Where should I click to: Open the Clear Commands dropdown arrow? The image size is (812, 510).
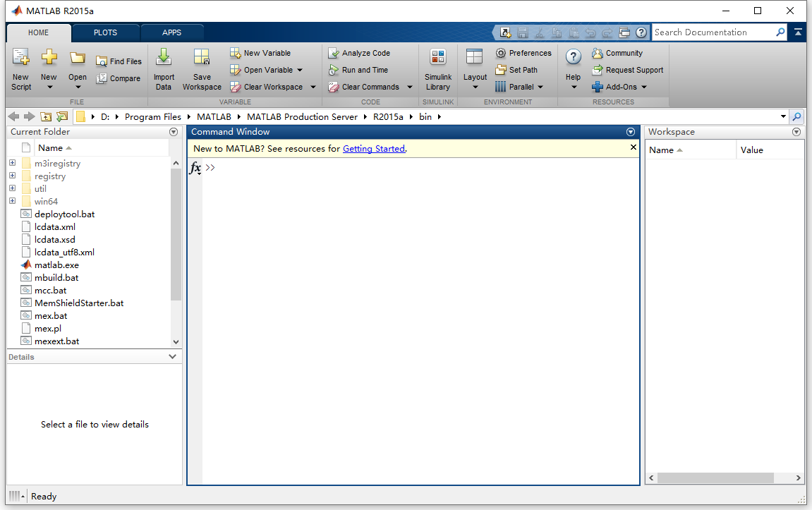tap(410, 87)
